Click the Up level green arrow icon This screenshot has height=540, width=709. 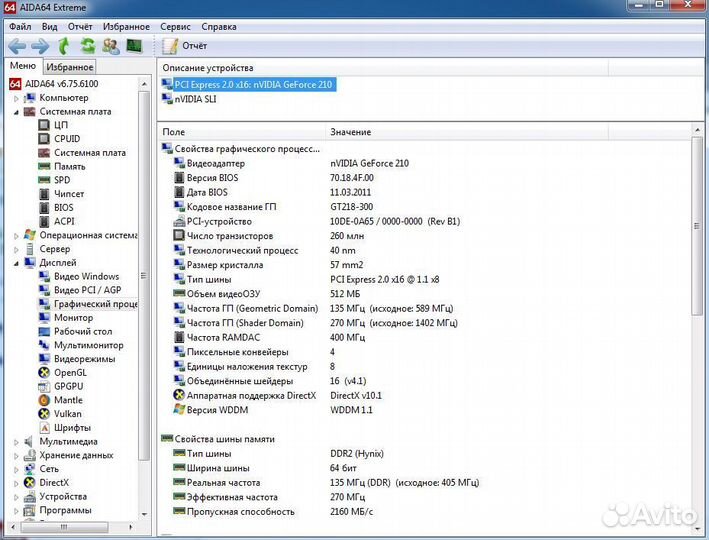pos(64,46)
